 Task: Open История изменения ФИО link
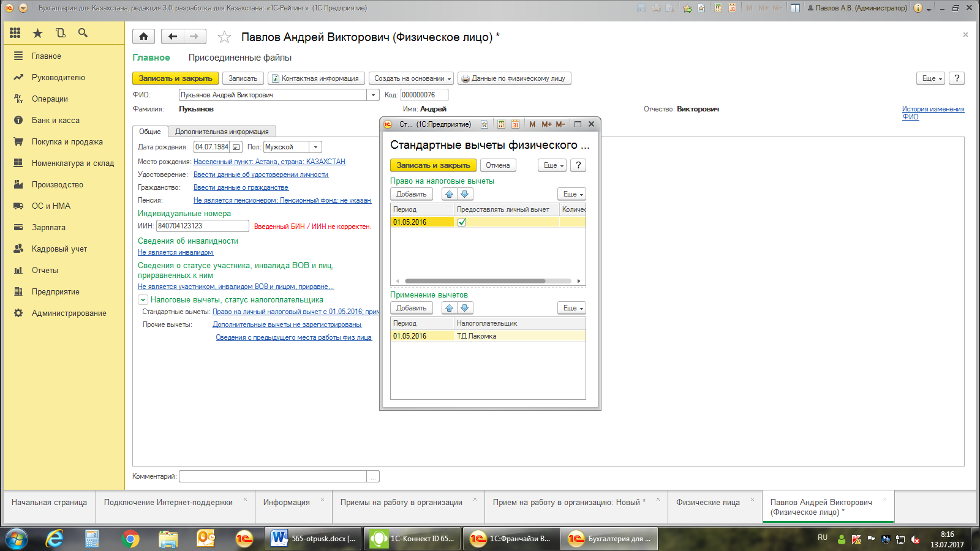tap(933, 113)
